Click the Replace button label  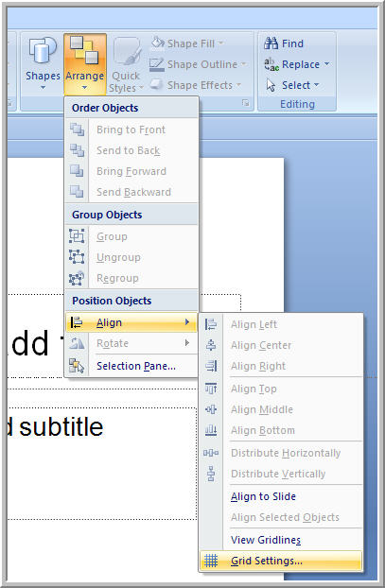[x=301, y=64]
